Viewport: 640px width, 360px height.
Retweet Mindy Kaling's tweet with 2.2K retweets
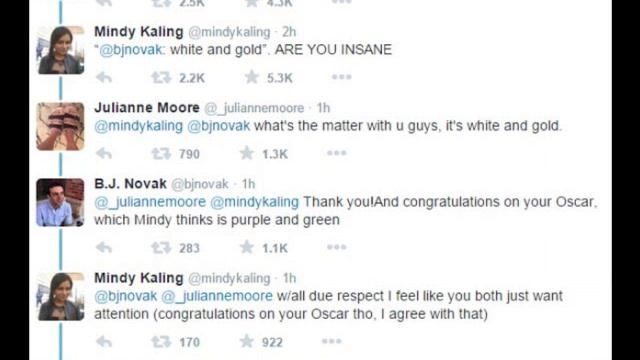[x=161, y=77]
